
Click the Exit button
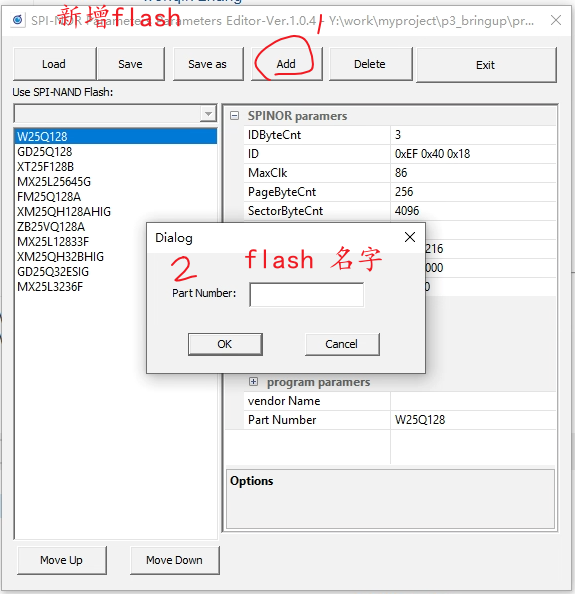pos(486,65)
